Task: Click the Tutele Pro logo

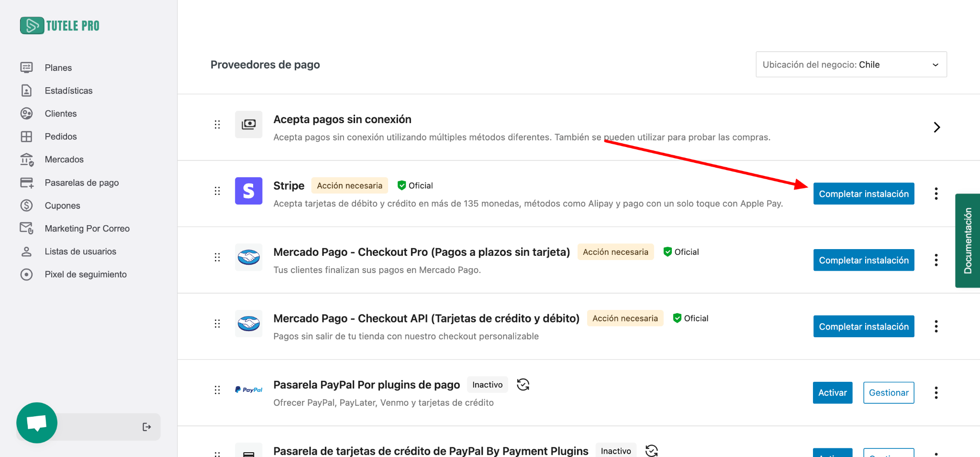Action: (x=60, y=25)
